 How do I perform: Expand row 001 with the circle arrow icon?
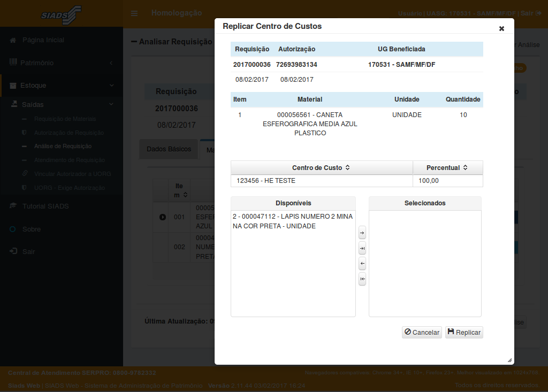163,217
